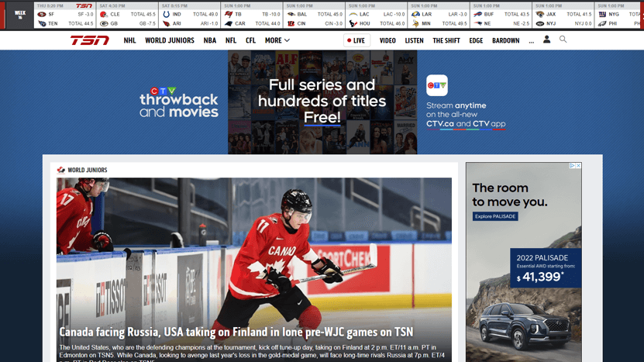Click 'GB -7.5' betting line

click(147, 24)
